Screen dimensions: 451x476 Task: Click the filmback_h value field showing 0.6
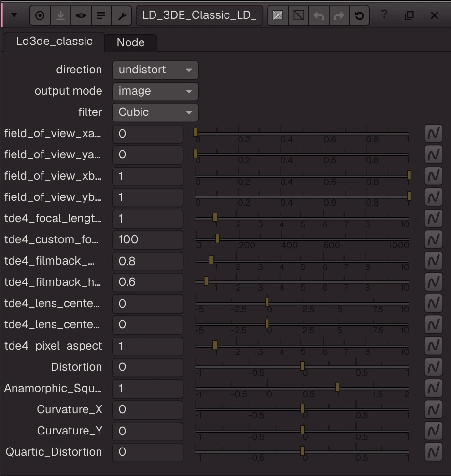tap(148, 282)
